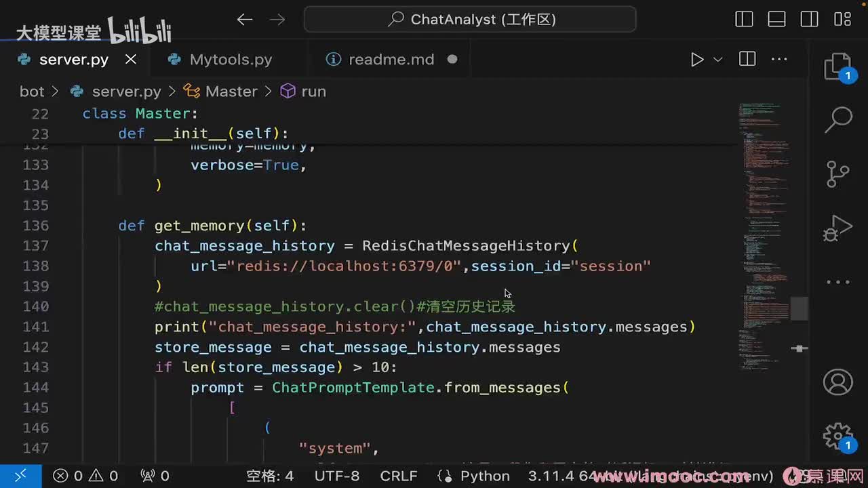Open the forwarded ports indicator

[x=154, y=476]
